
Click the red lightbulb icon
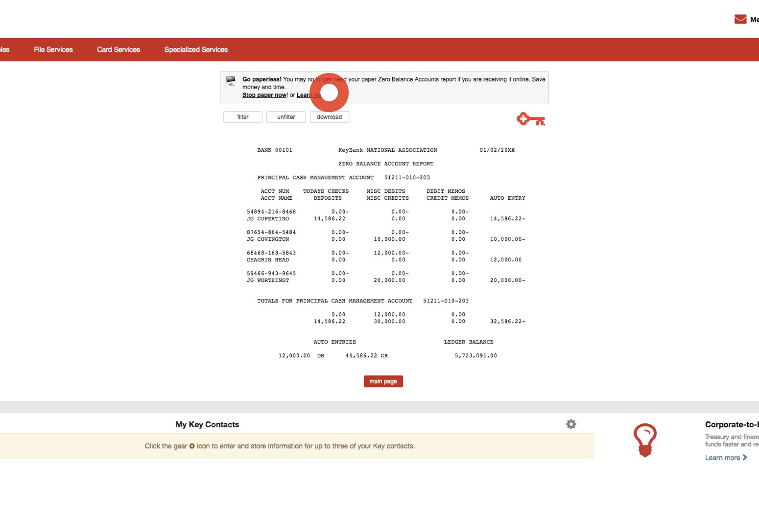pos(645,440)
